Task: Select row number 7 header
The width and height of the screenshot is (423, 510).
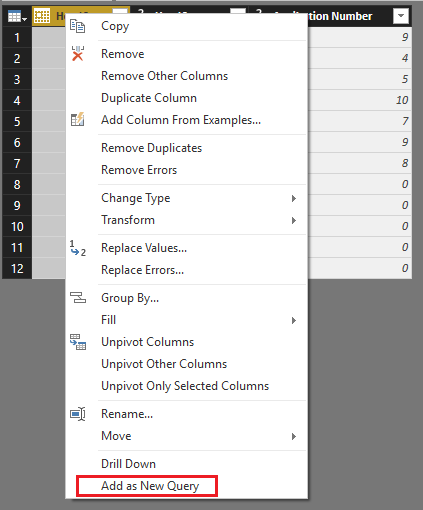Action: 17,163
